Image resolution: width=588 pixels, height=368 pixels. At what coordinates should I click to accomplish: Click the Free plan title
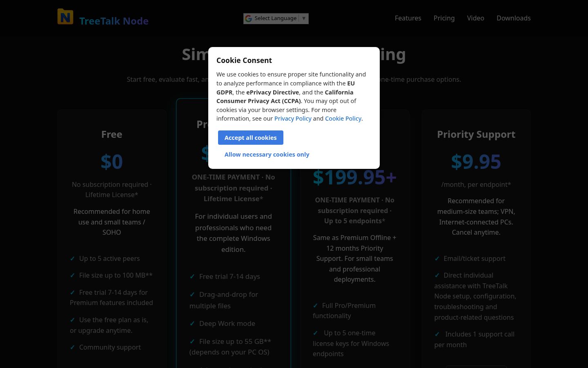point(111,135)
